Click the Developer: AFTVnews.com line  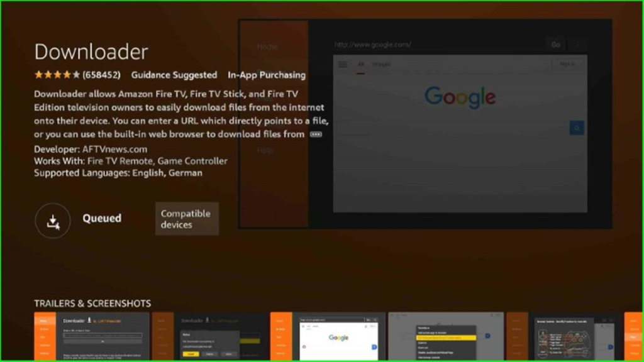(x=91, y=149)
